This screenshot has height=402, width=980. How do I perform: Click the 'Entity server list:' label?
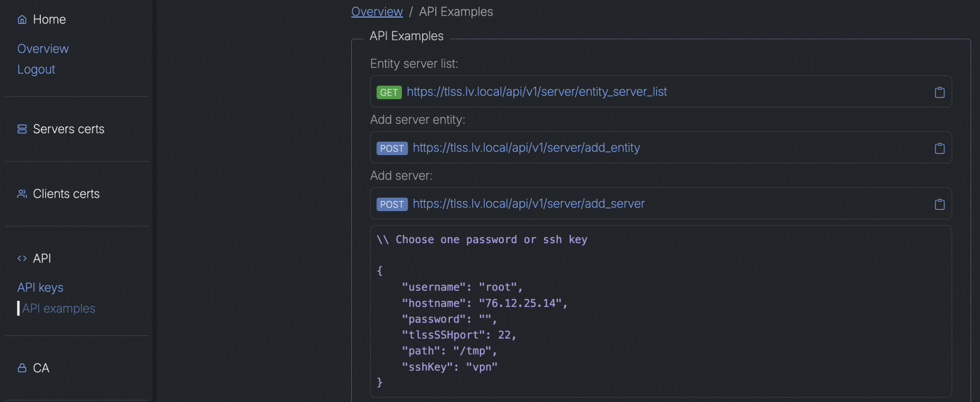[x=414, y=63]
